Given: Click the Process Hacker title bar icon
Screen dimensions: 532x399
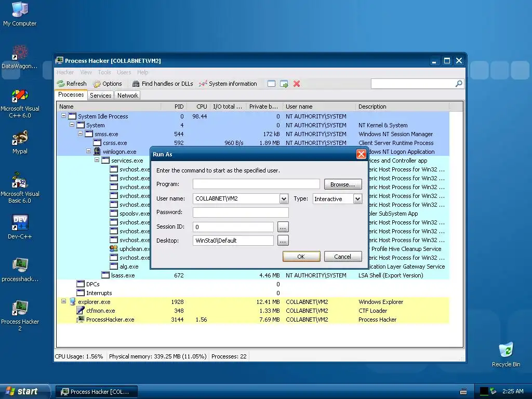Looking at the screenshot, I should (59, 60).
